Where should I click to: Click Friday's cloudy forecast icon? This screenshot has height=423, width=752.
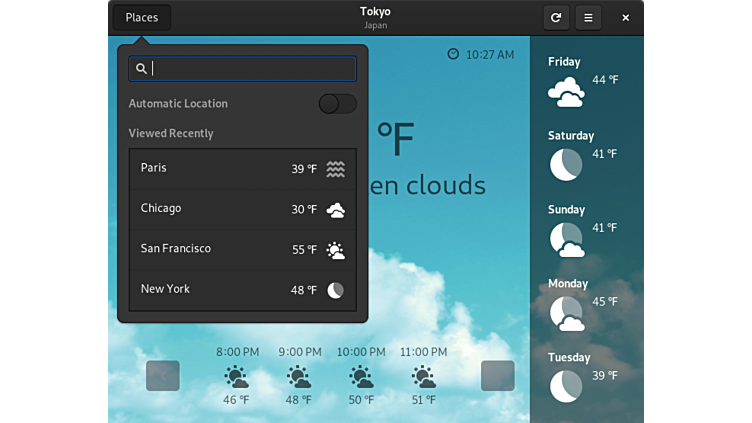(566, 92)
